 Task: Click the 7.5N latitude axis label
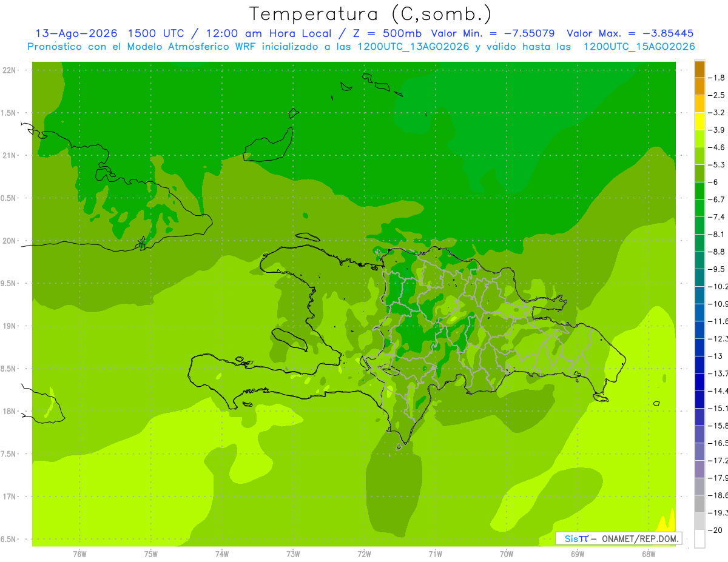[x=9, y=454]
